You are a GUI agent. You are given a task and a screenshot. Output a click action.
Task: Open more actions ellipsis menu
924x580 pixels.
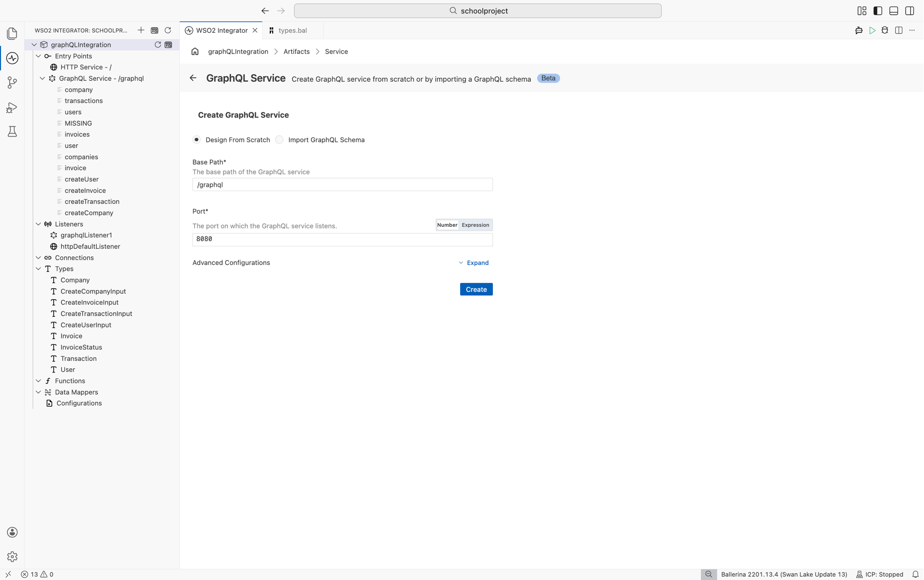click(912, 31)
